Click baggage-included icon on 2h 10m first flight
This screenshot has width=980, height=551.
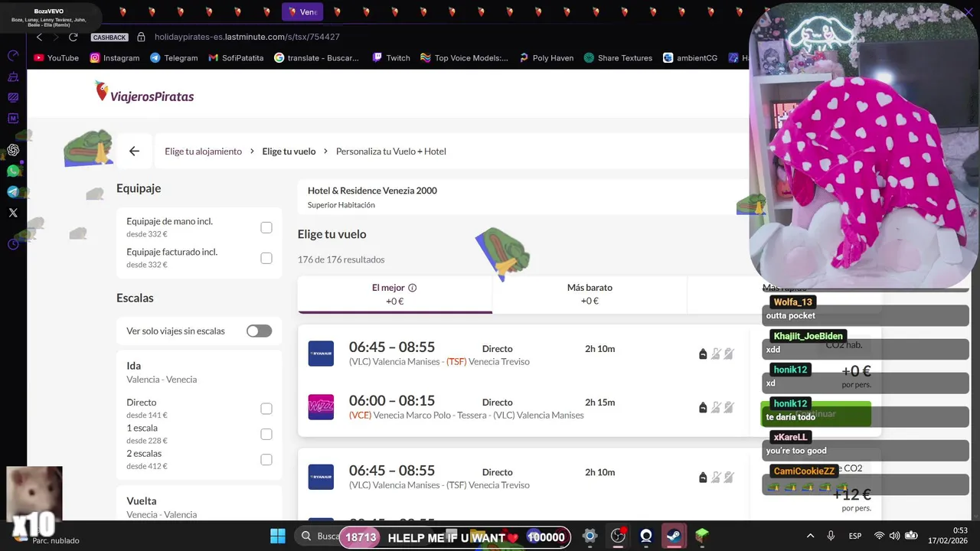point(703,354)
